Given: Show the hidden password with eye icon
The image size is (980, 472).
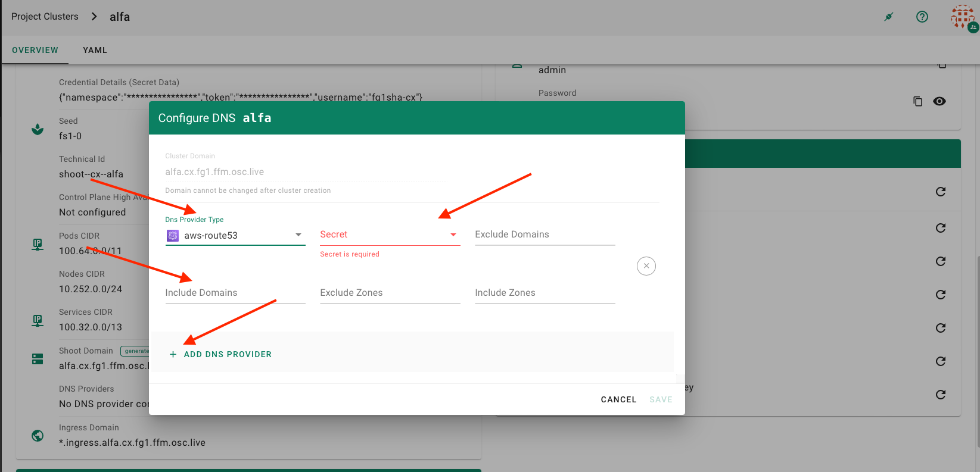Looking at the screenshot, I should [939, 101].
